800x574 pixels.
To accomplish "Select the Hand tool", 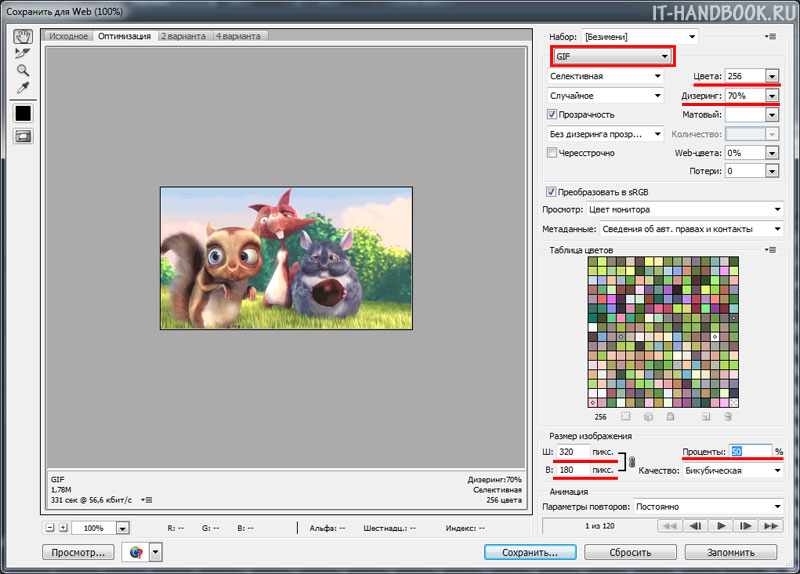I will (23, 36).
